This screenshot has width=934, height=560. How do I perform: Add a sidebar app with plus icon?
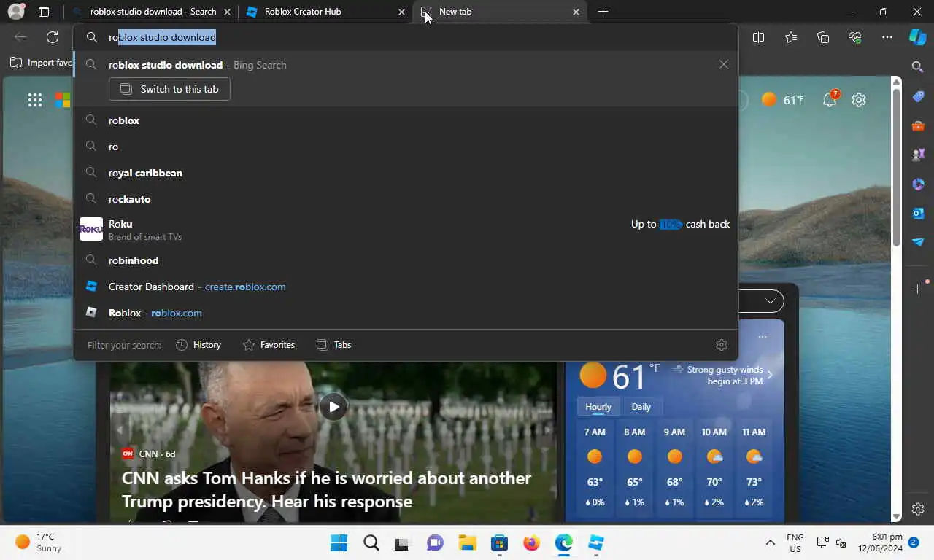coord(918,289)
